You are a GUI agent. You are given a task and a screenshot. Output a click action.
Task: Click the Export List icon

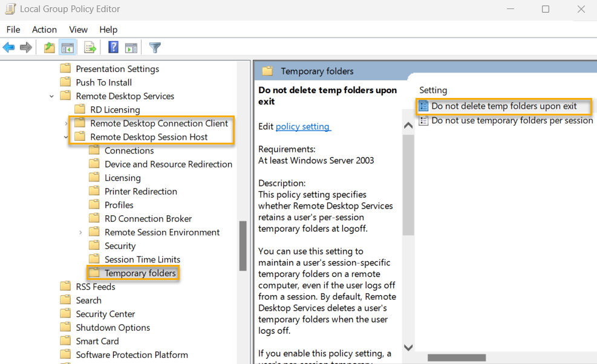coord(90,47)
